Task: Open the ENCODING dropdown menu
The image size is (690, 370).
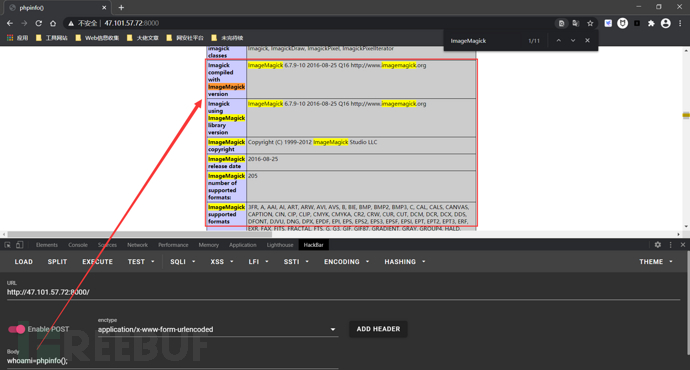Action: (346, 262)
